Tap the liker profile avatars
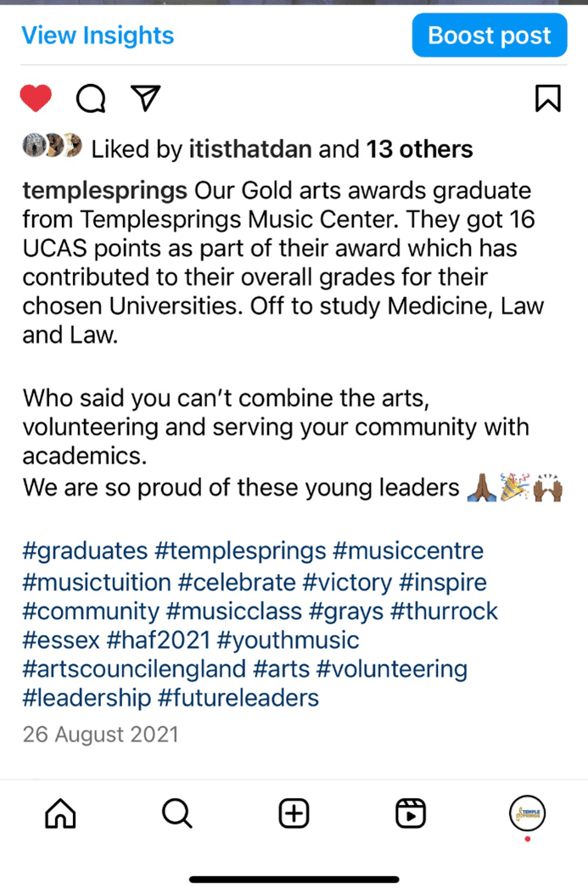 click(x=52, y=149)
